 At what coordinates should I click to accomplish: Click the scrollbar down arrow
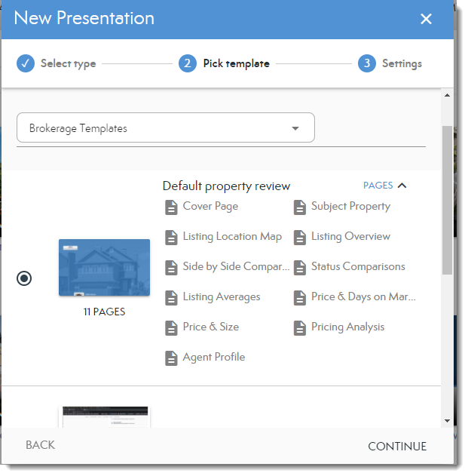pyautogui.click(x=447, y=420)
